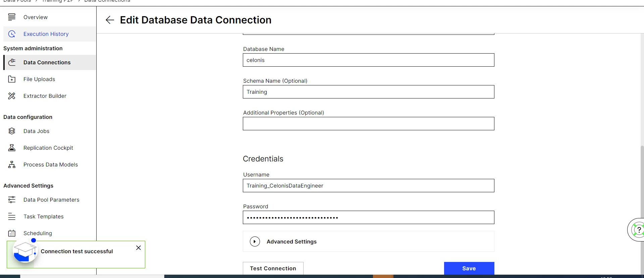Click the Process Data Models hierarchy icon
This screenshot has width=644, height=278.
coord(12,164)
